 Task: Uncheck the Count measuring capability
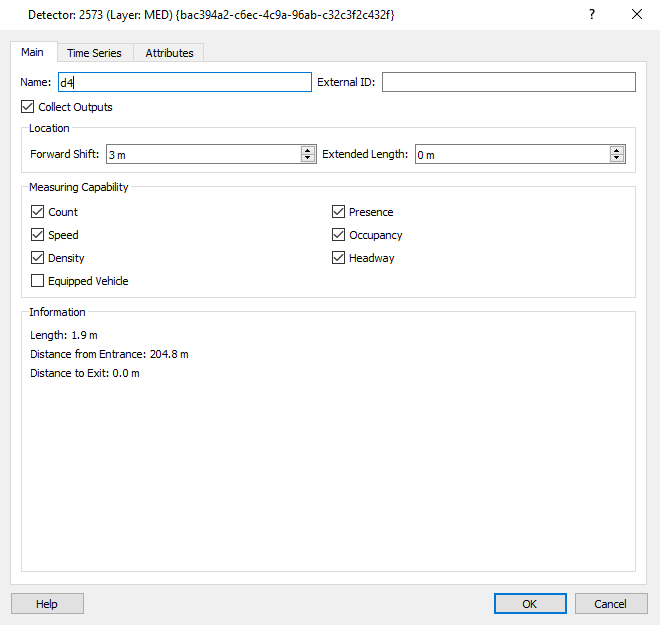tap(37, 212)
